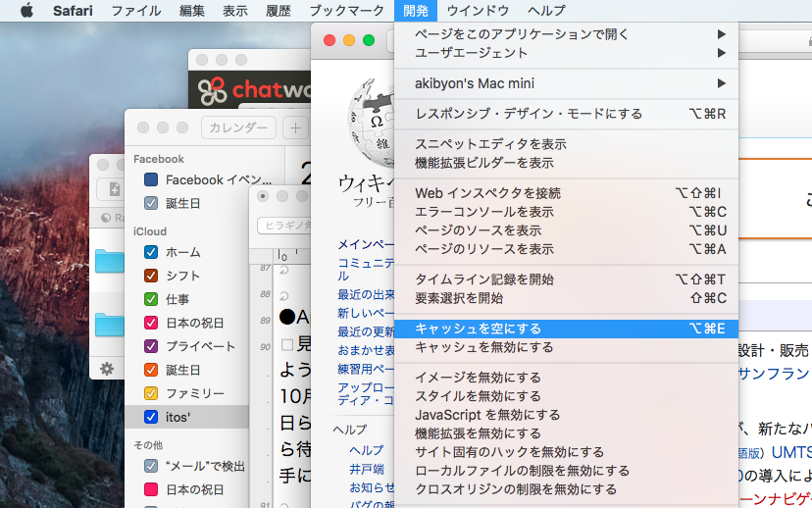
Task: Choose ローカルファイルの制限を無効にする
Action: [x=566, y=471]
